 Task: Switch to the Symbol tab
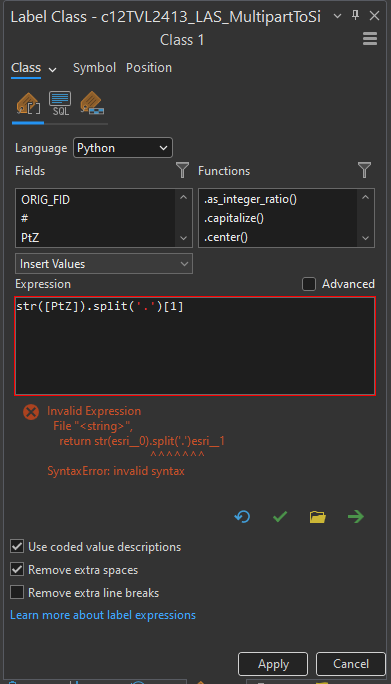(x=94, y=68)
